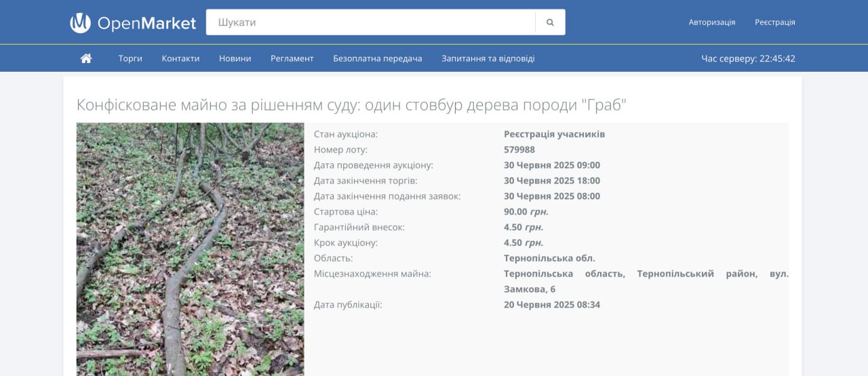This screenshot has width=868, height=376.
Task: Go to the Безоплатна передача section
Action: click(x=377, y=58)
